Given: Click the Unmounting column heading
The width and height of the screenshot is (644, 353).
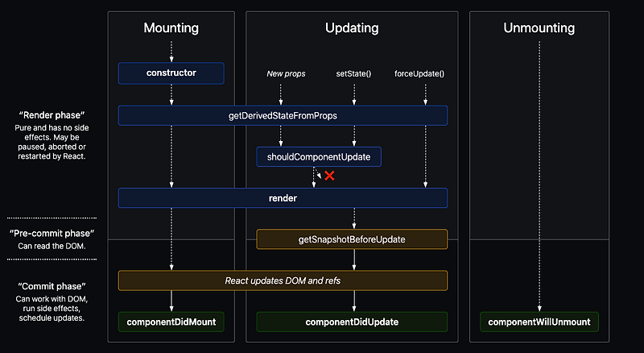Looking at the screenshot, I should (539, 28).
